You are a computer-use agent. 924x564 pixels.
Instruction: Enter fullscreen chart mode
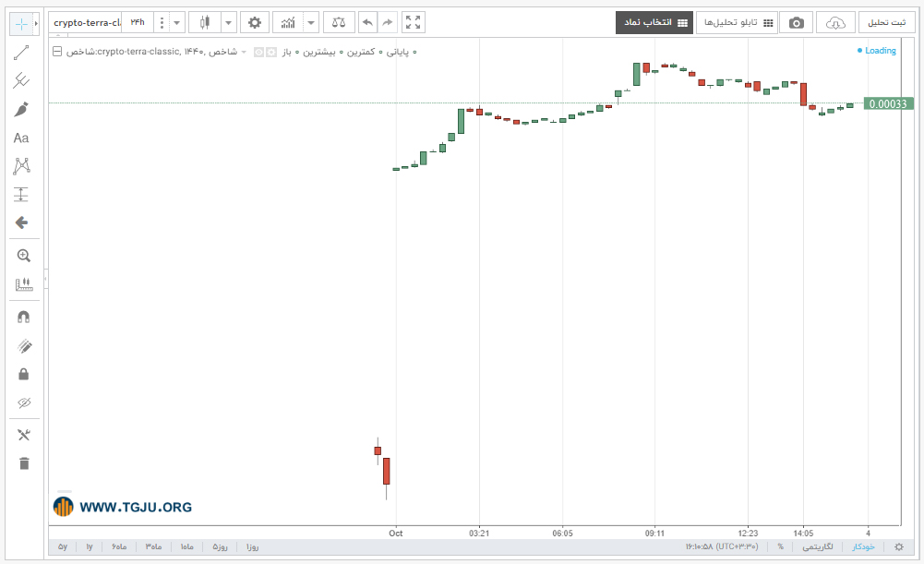[x=414, y=23]
